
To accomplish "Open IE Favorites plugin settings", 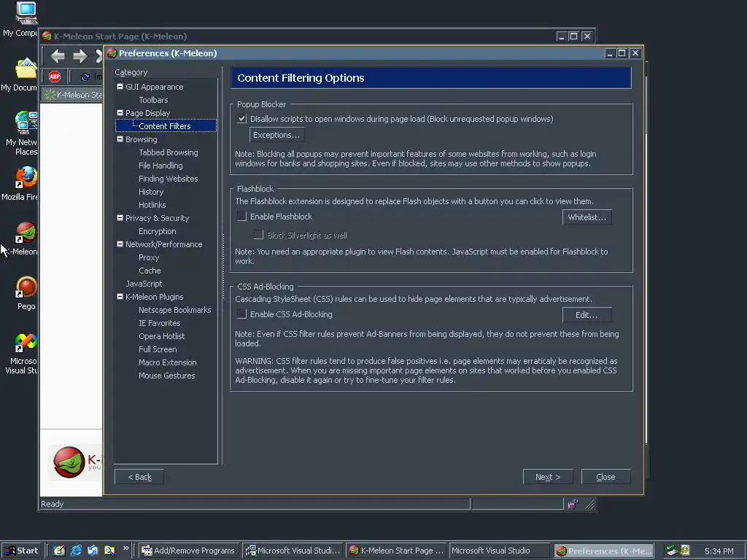I will pyautogui.click(x=160, y=323).
